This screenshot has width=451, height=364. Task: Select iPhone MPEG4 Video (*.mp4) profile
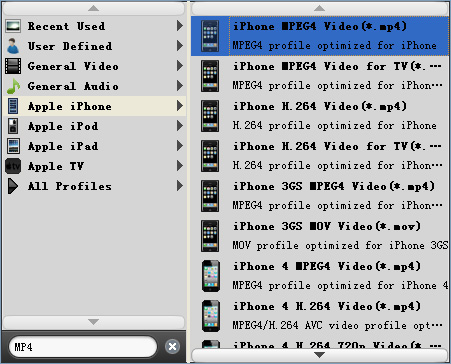[320, 36]
